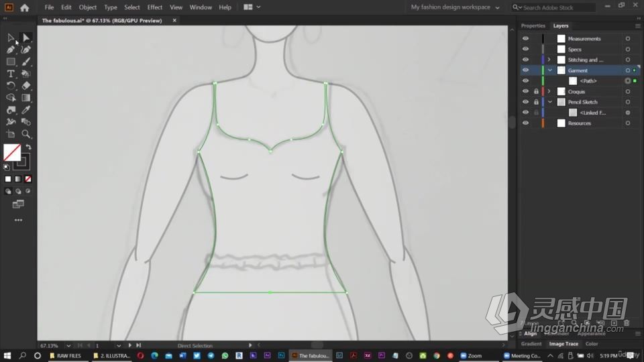Unlock the Croquis layer
The width and height of the screenshot is (644, 362).
point(536,92)
